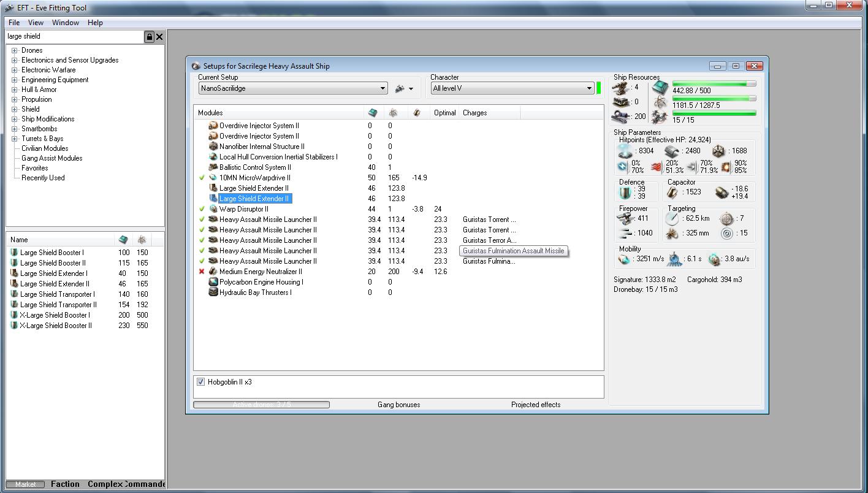Click the Name column header
Viewport: 868px width, 493px height.
coord(61,240)
